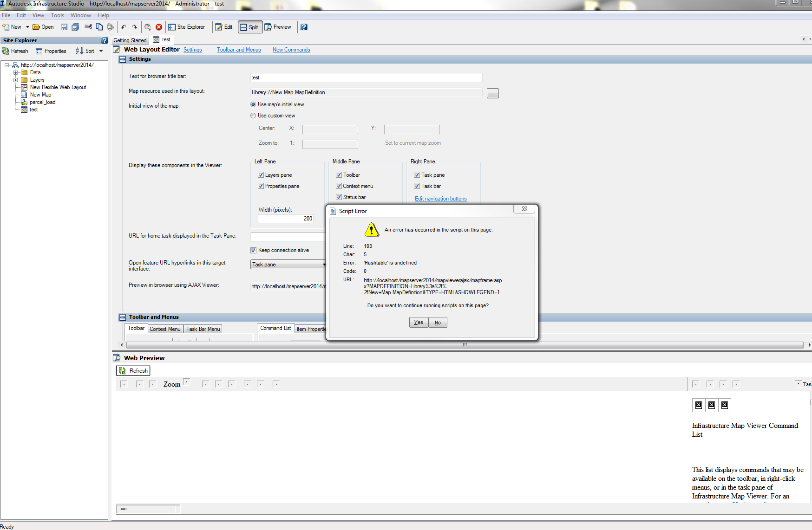Collapse the Toolbar and Menus section
Image resolution: width=812 pixels, height=530 pixels.
tap(123, 317)
